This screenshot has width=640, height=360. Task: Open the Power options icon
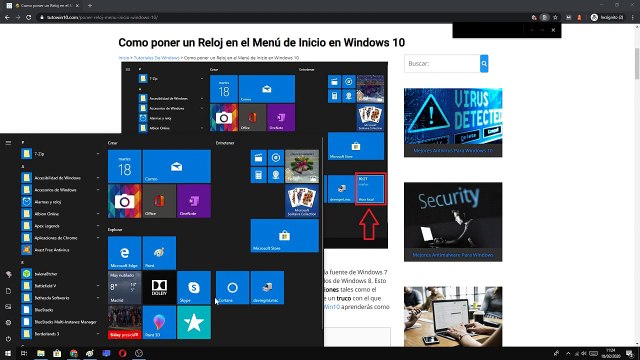[x=8, y=338]
